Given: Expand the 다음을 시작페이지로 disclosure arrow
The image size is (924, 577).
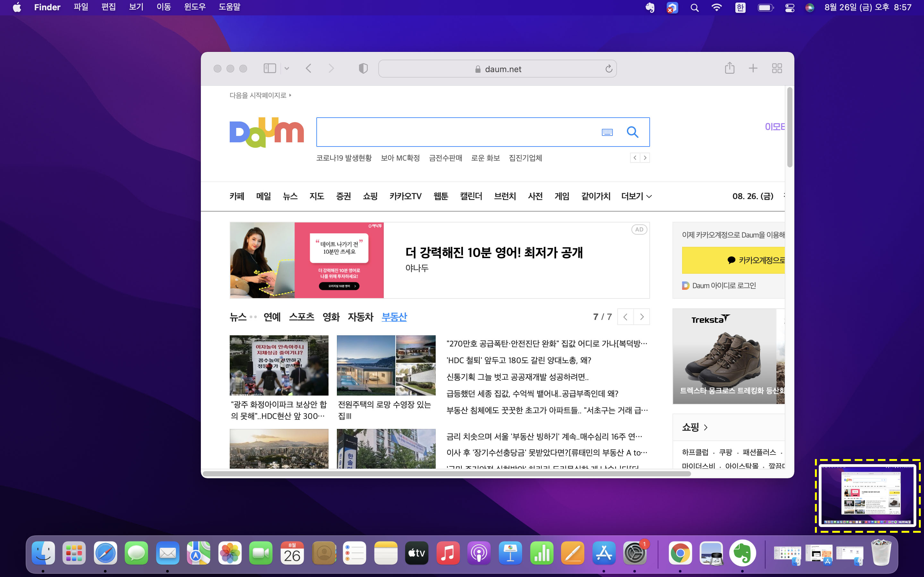Looking at the screenshot, I should pyautogui.click(x=291, y=96).
